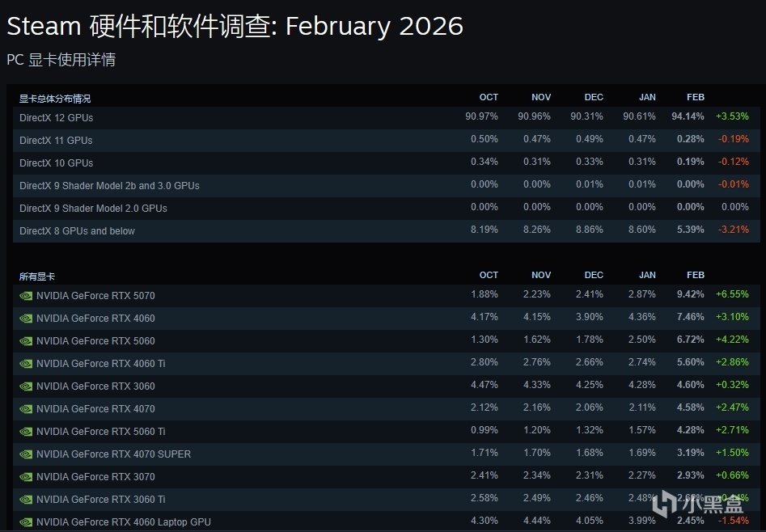
Task: Click the 所有显卡 section header
Action: click(37, 277)
